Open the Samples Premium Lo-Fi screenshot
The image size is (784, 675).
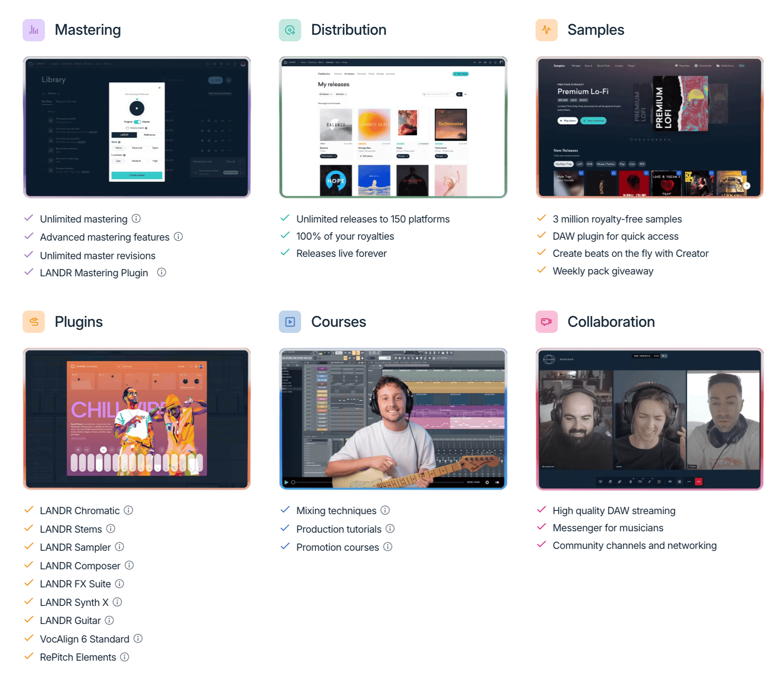coord(650,127)
